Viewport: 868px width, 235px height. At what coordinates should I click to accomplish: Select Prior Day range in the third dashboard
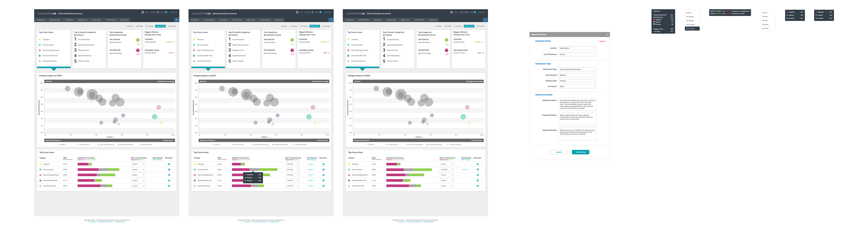(x=438, y=26)
